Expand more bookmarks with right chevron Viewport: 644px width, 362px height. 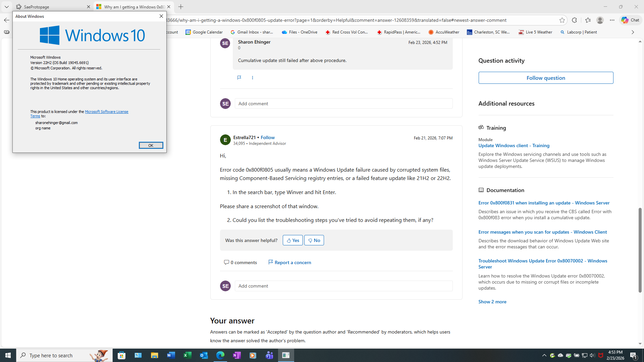pyautogui.click(x=633, y=32)
